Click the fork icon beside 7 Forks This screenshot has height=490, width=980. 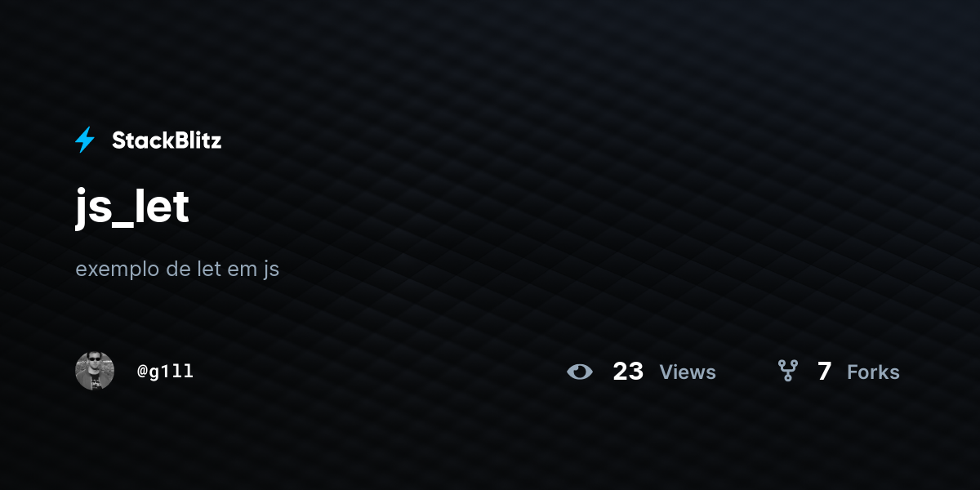(788, 372)
